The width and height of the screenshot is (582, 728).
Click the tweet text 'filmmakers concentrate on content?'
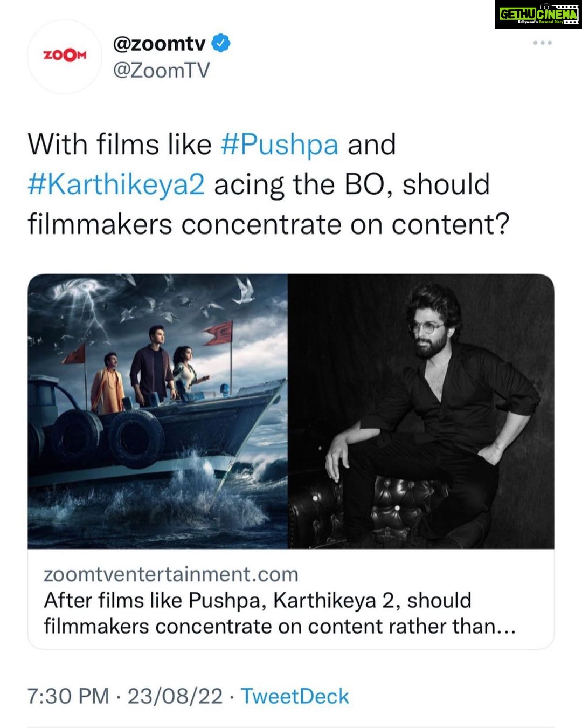tap(268, 224)
